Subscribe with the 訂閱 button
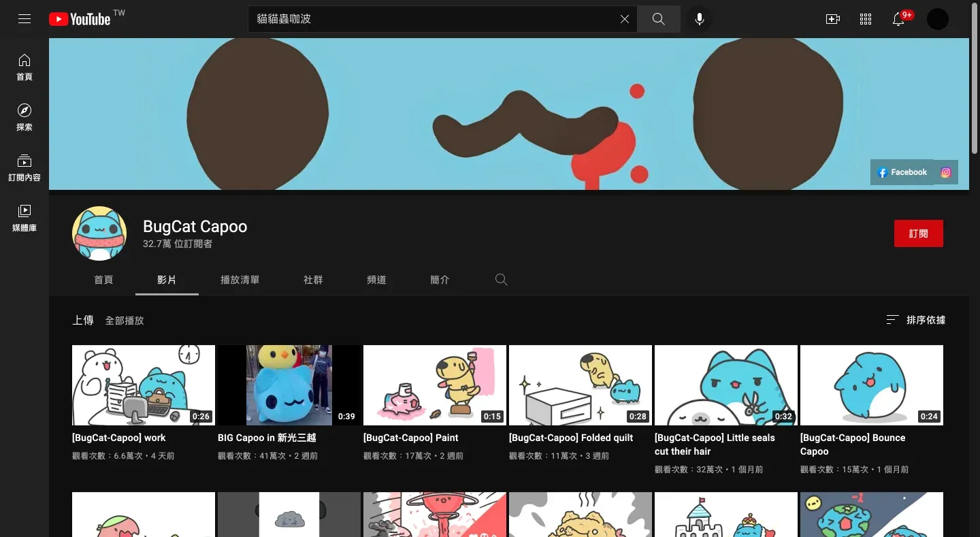The image size is (980, 537). pyautogui.click(x=918, y=233)
